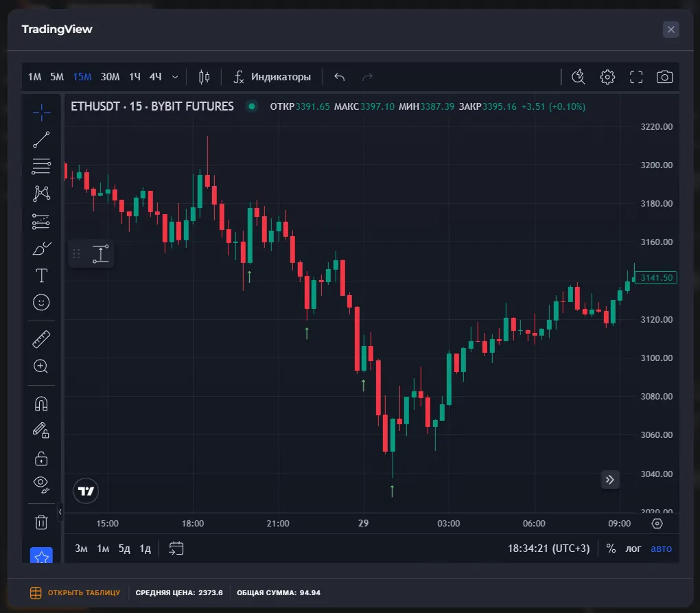
Task: Pick the ruler measurement tool
Action: pos(41,339)
